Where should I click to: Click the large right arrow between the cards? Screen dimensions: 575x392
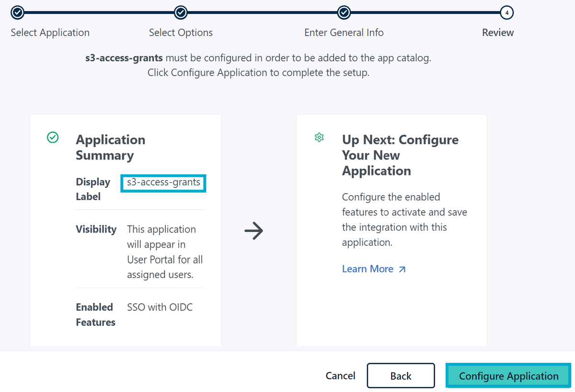click(x=254, y=231)
